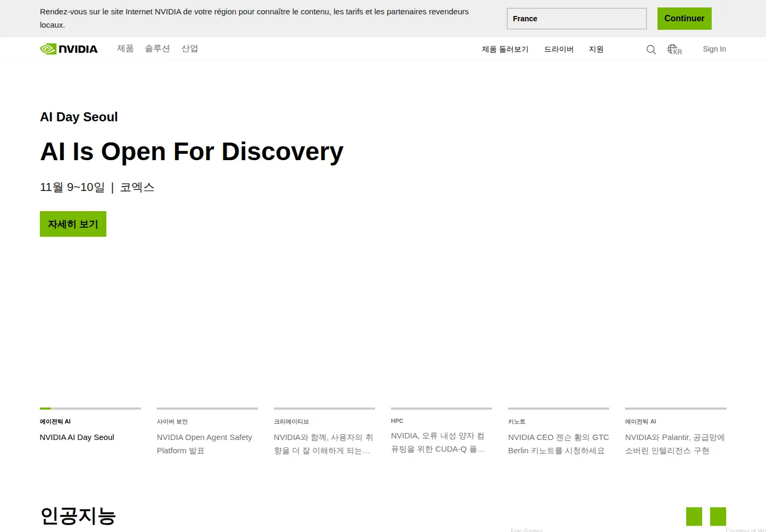Click the right green carousel button
This screenshot has width=766, height=532.
click(x=718, y=517)
